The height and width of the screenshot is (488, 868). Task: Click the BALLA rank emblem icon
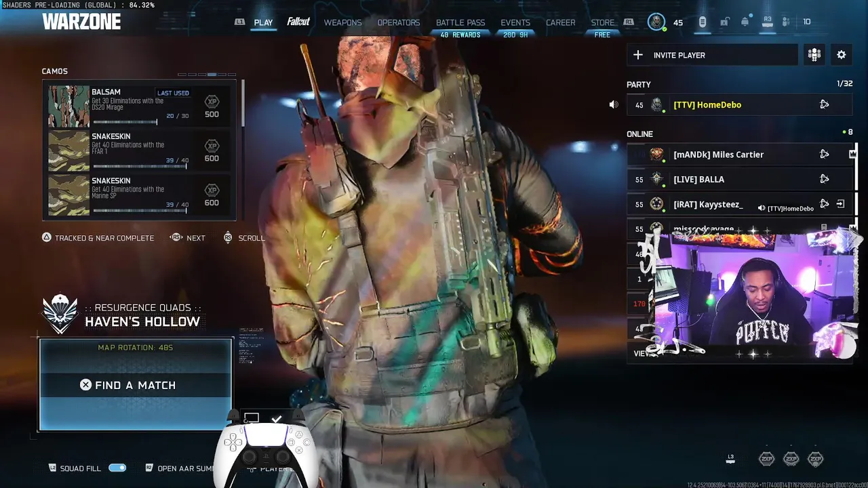click(x=656, y=179)
